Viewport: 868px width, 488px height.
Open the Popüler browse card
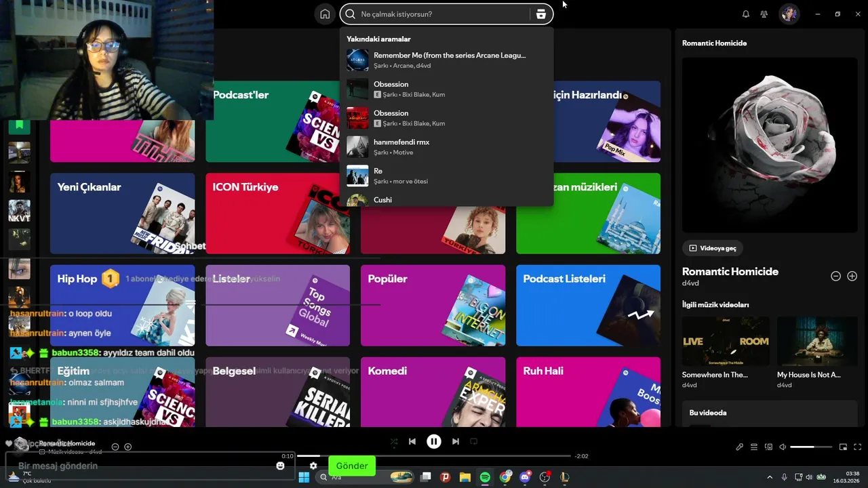click(433, 305)
